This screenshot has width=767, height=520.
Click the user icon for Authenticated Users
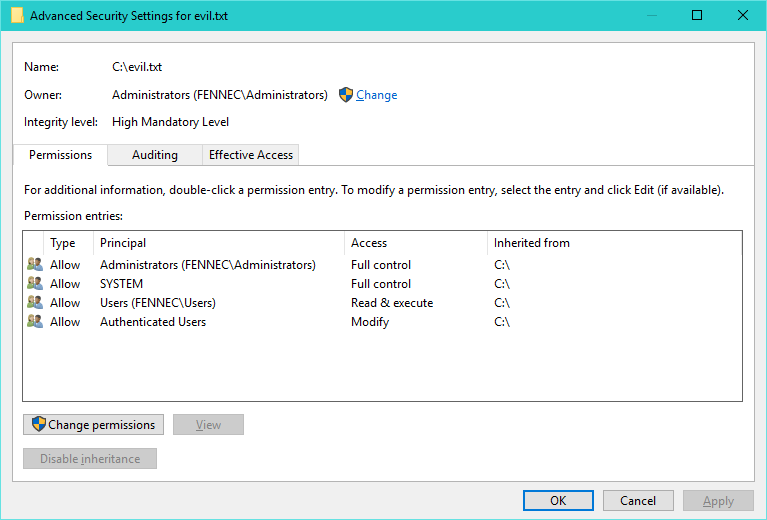35,322
